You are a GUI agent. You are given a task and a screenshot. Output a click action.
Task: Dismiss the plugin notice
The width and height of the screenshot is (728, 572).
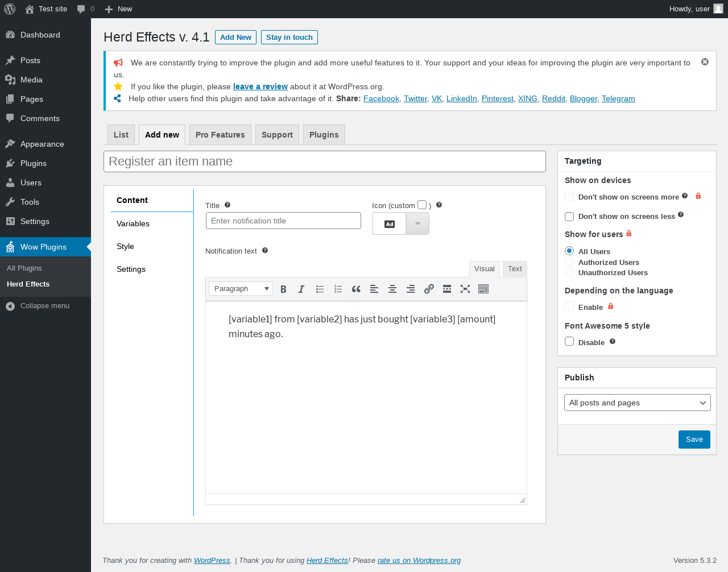(x=705, y=61)
